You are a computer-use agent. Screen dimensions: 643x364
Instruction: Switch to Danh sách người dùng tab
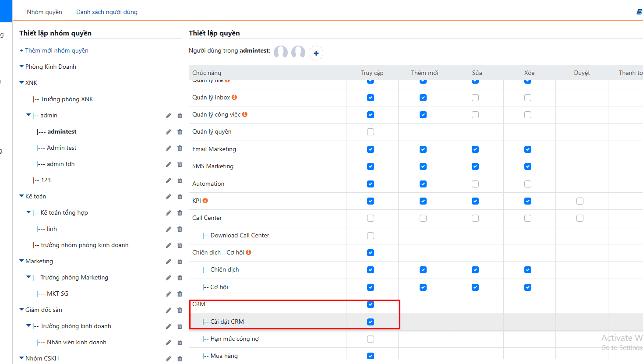pyautogui.click(x=107, y=12)
